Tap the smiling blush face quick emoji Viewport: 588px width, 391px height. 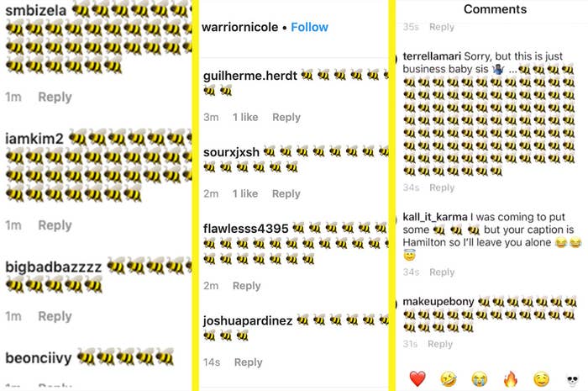[542, 379]
